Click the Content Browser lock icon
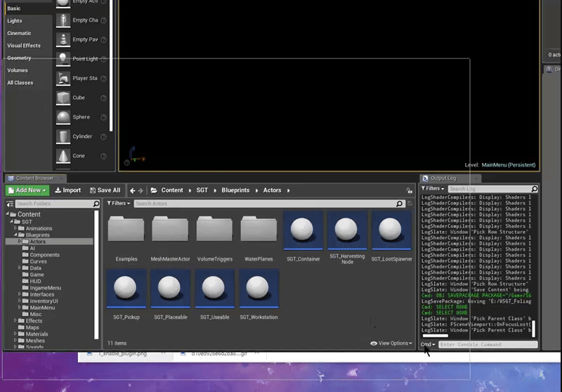Screen dimensions: 562x392 coord(410,190)
